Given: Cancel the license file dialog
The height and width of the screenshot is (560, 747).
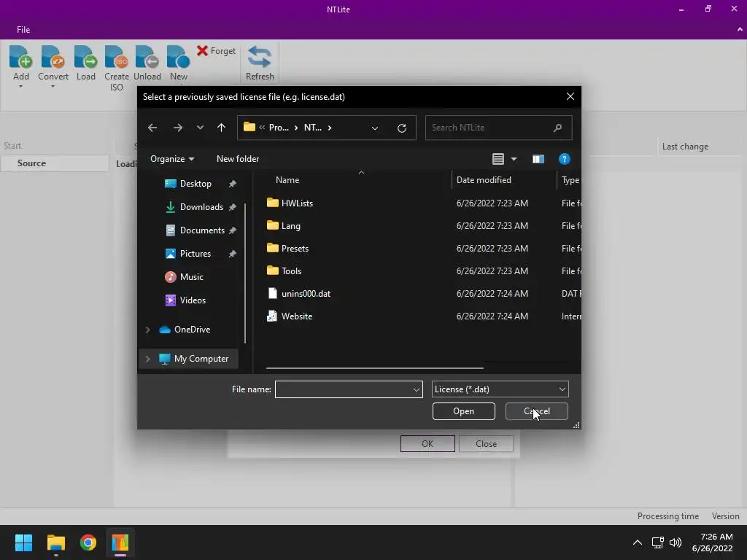Looking at the screenshot, I should [x=536, y=411].
